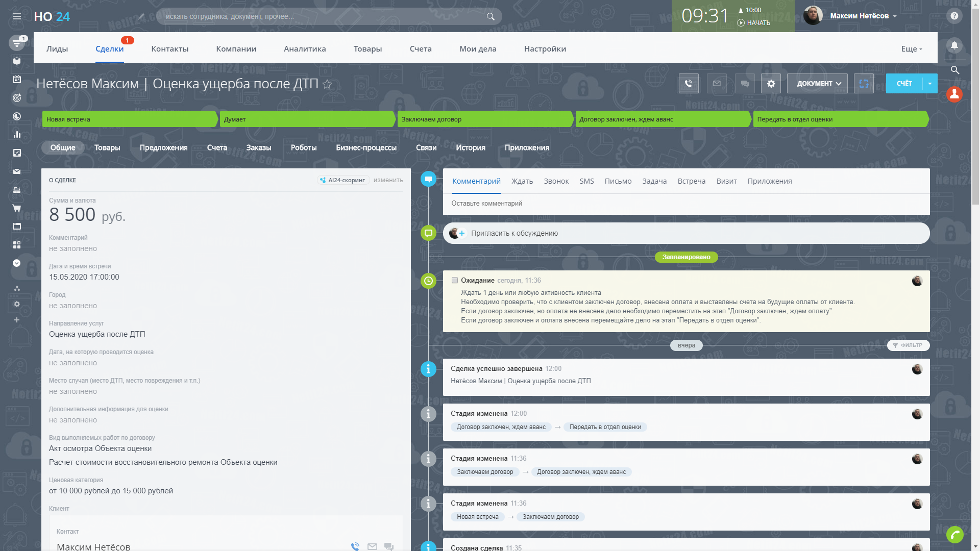Screen dimensions: 980x551
Task: Click the help question mark icon
Action: pos(954,16)
